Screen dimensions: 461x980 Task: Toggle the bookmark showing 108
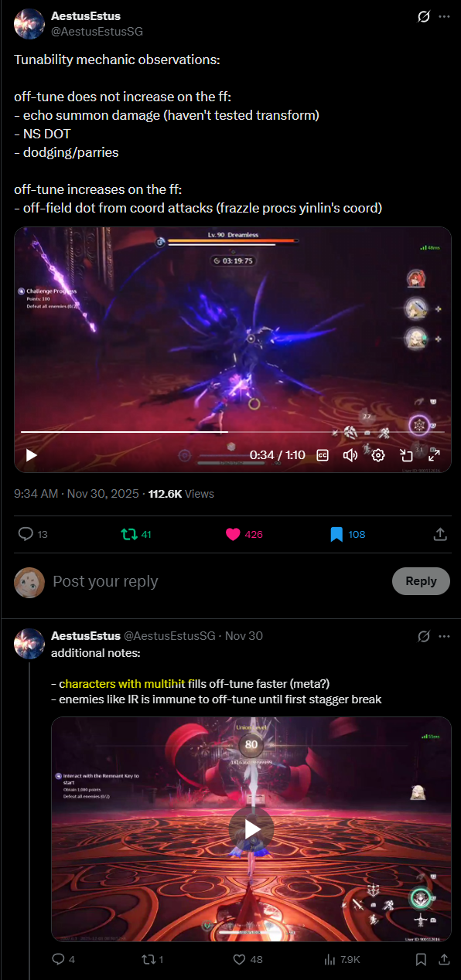(347, 534)
